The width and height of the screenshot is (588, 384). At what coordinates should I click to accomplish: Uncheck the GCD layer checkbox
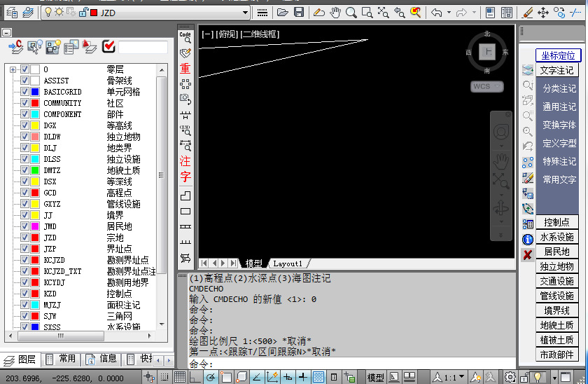(x=24, y=193)
